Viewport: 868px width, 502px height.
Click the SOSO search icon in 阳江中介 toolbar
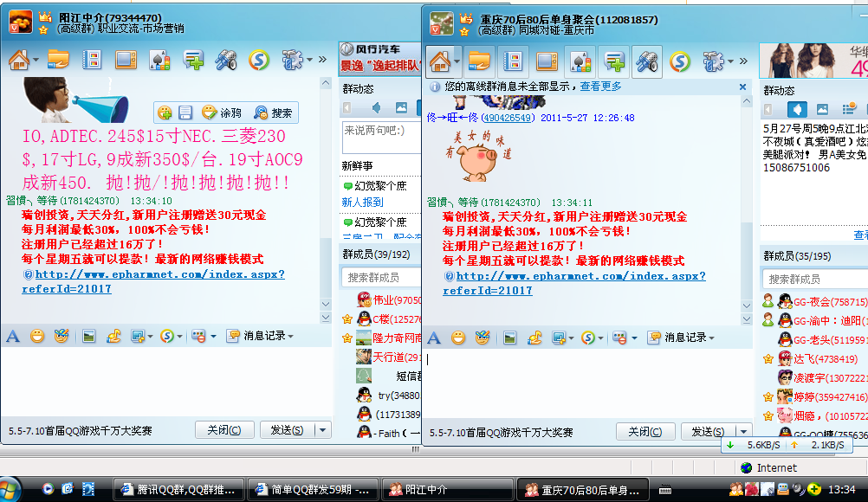point(258,60)
